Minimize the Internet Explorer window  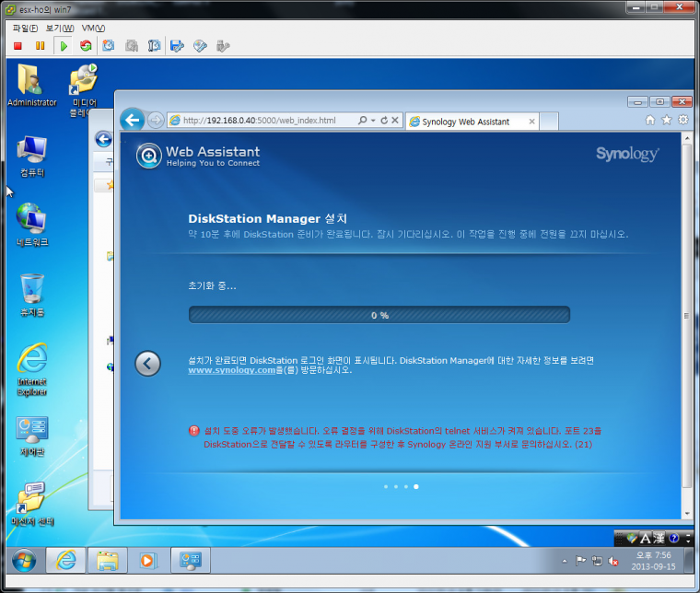pos(637,102)
